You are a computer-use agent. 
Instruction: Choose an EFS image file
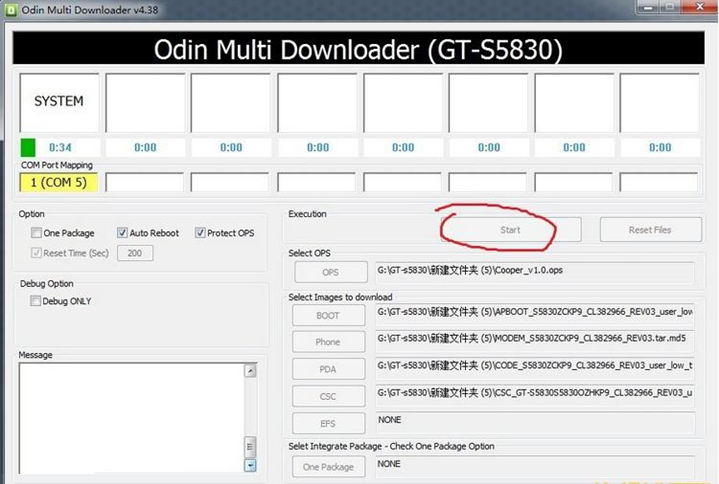[328, 424]
